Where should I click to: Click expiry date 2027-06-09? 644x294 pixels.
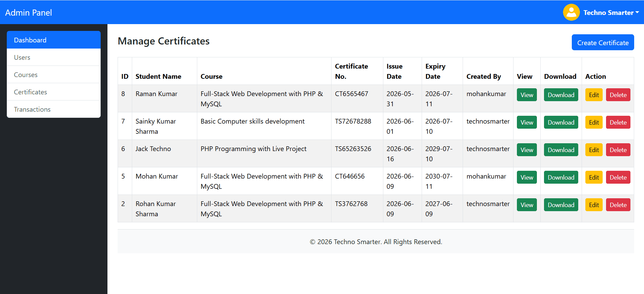click(x=439, y=209)
